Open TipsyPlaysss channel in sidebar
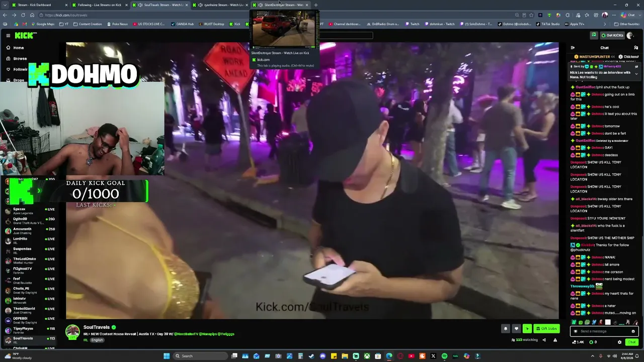644x362 pixels. (x=29, y=330)
